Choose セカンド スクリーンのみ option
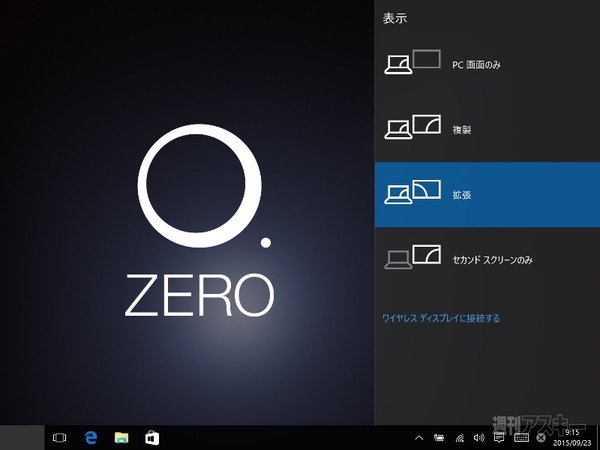 pyautogui.click(x=487, y=259)
